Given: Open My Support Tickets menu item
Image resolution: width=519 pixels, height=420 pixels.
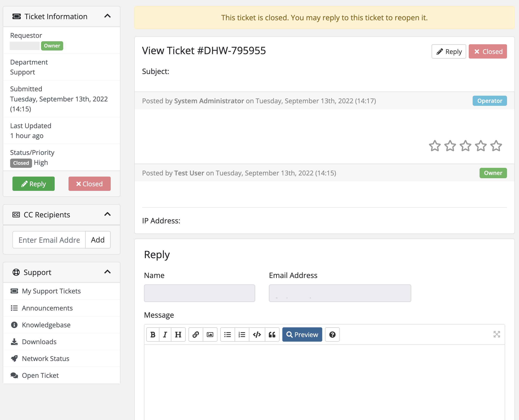Looking at the screenshot, I should coord(51,291).
